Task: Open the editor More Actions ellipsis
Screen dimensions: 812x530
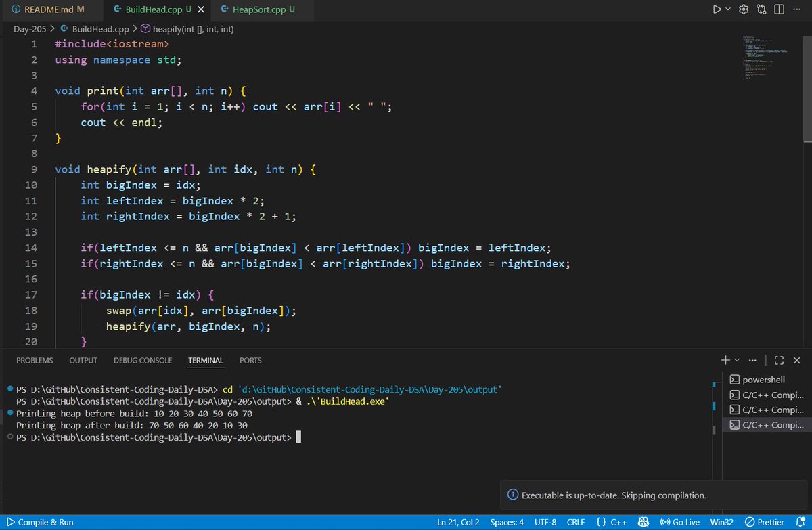Action: point(796,9)
